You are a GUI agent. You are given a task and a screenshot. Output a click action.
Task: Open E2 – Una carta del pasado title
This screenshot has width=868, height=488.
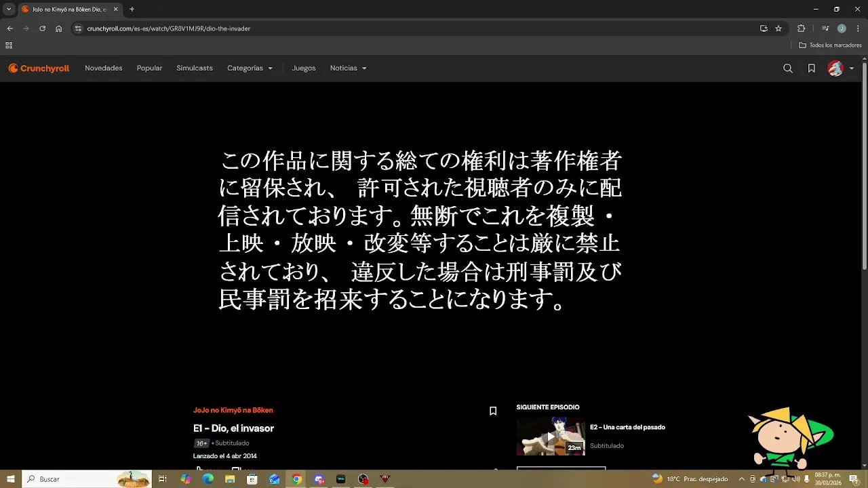coord(627,427)
